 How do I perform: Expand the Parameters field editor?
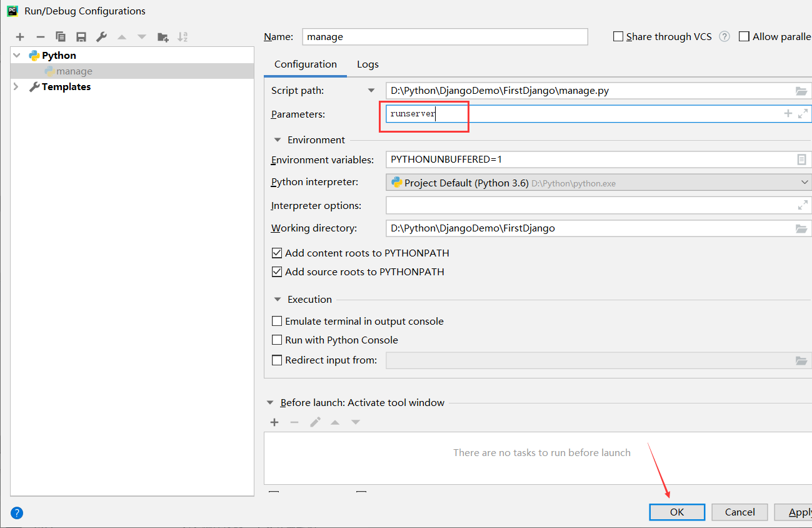pyautogui.click(x=803, y=113)
